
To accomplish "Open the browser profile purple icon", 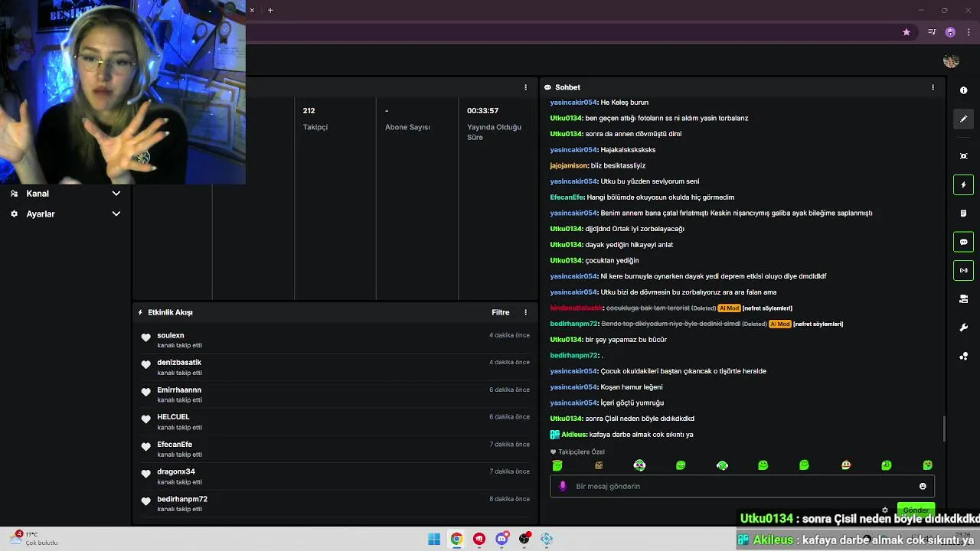I will 950,32.
